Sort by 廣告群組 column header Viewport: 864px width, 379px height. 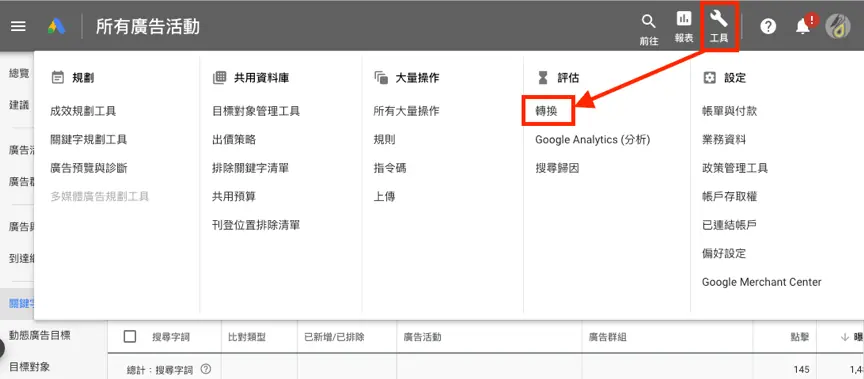coord(608,337)
